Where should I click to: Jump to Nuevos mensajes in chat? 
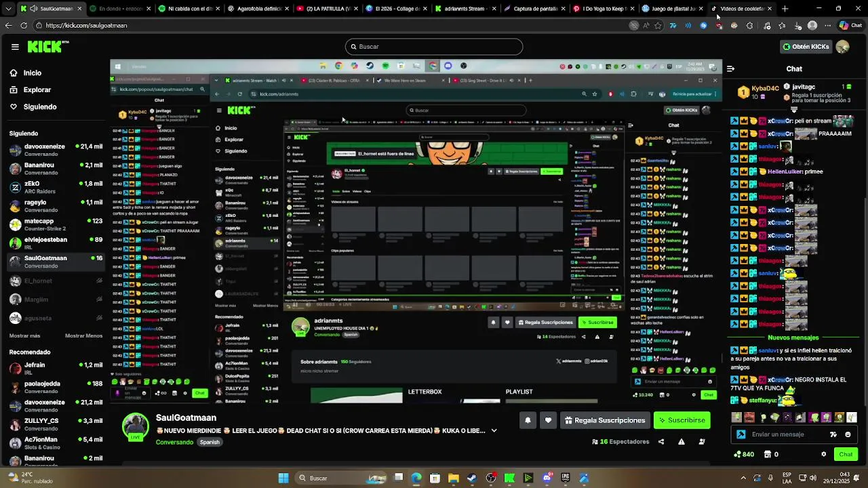(x=793, y=338)
